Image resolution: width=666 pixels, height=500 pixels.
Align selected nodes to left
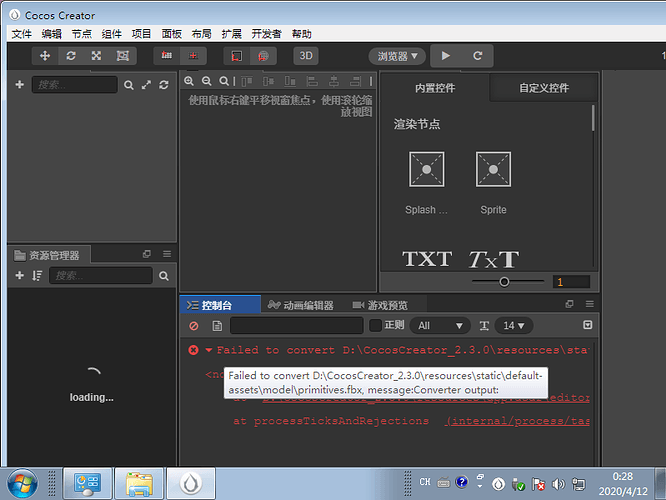point(312,81)
